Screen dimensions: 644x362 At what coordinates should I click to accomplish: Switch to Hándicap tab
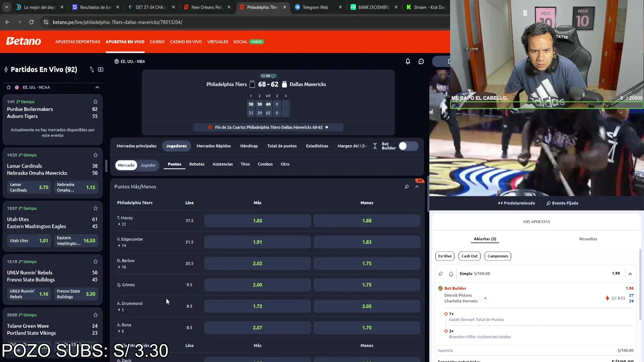(x=249, y=146)
